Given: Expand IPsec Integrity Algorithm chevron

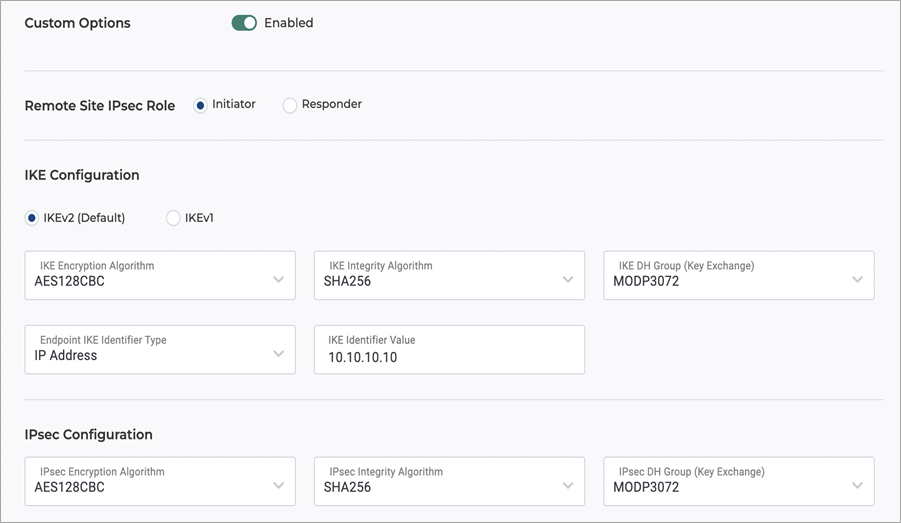Looking at the screenshot, I should tap(568, 486).
